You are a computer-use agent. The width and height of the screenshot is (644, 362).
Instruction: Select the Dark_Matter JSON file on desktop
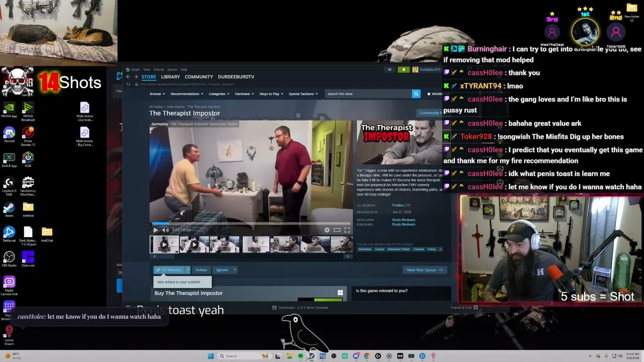point(28,236)
